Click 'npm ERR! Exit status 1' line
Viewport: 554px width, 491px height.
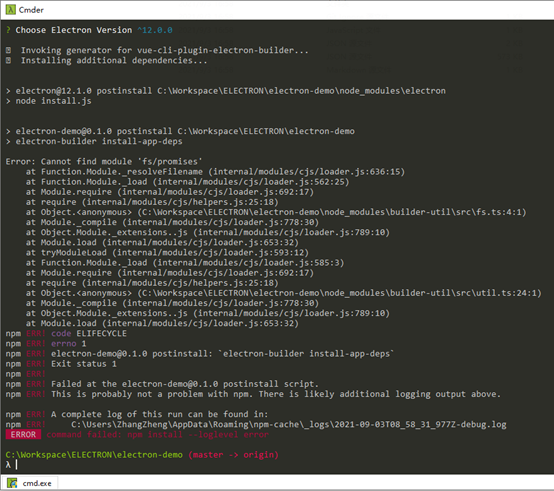tap(61, 364)
